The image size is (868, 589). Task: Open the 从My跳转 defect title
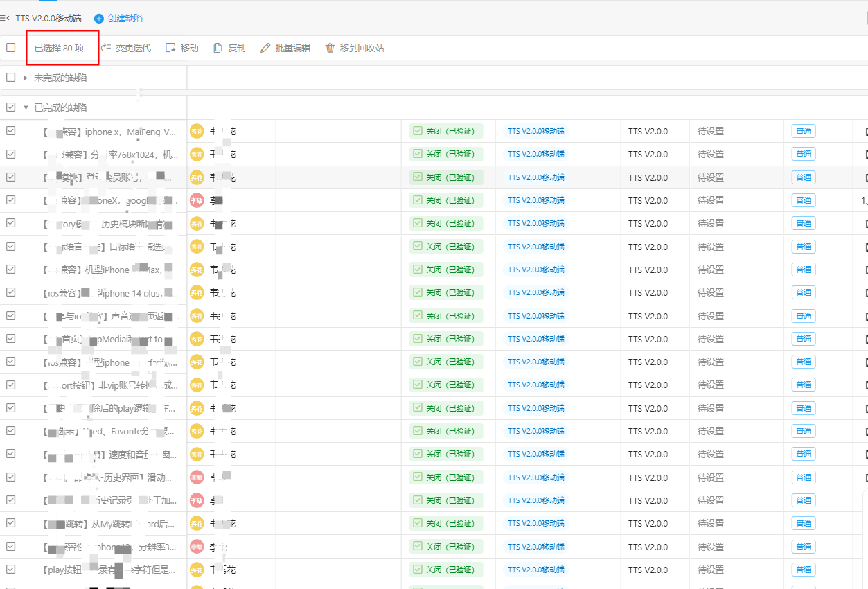(x=109, y=524)
